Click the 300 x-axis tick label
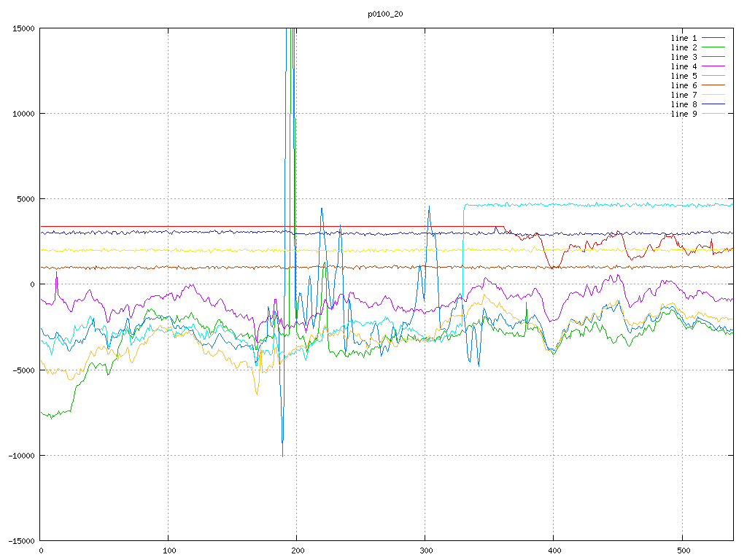The height and width of the screenshot is (560, 747). 425,551
